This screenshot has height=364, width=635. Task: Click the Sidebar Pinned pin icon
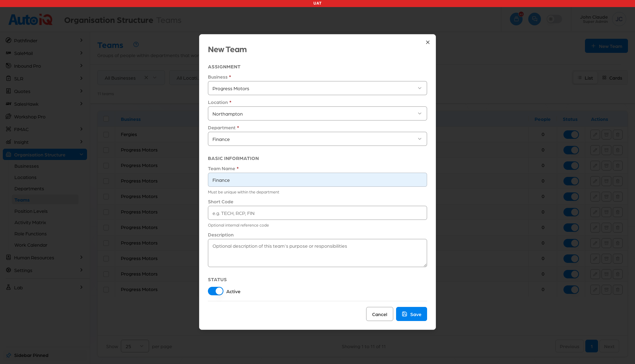click(x=8, y=355)
